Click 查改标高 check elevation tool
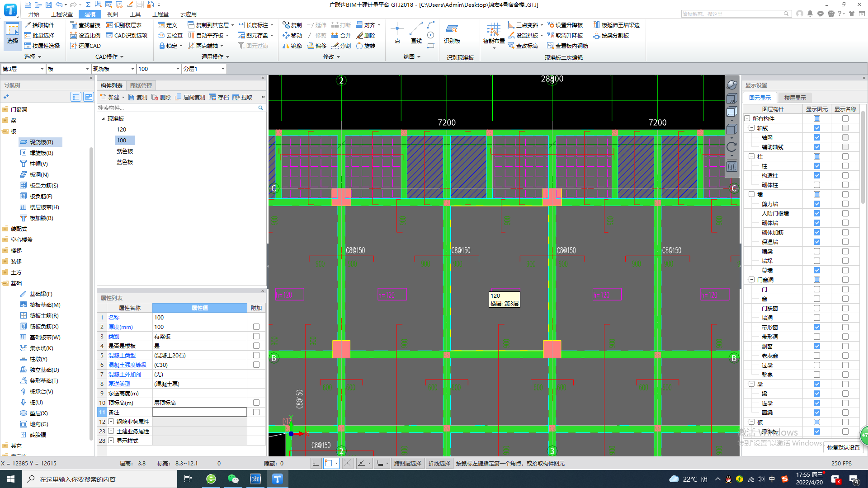Image resolution: width=868 pixels, height=488 pixels. (523, 46)
